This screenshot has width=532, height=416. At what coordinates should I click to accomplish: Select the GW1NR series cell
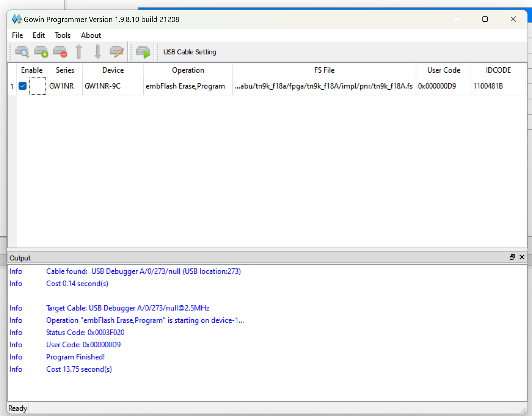pyautogui.click(x=65, y=86)
